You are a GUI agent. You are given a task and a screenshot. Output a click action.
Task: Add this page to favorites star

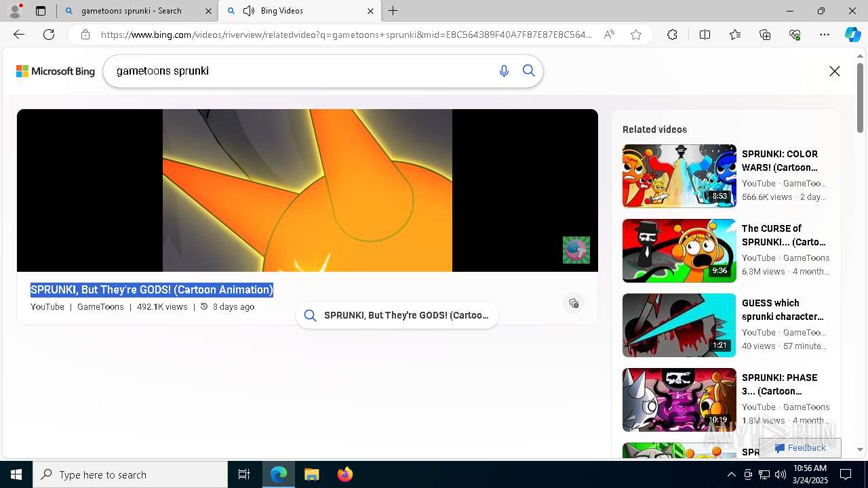pos(636,35)
